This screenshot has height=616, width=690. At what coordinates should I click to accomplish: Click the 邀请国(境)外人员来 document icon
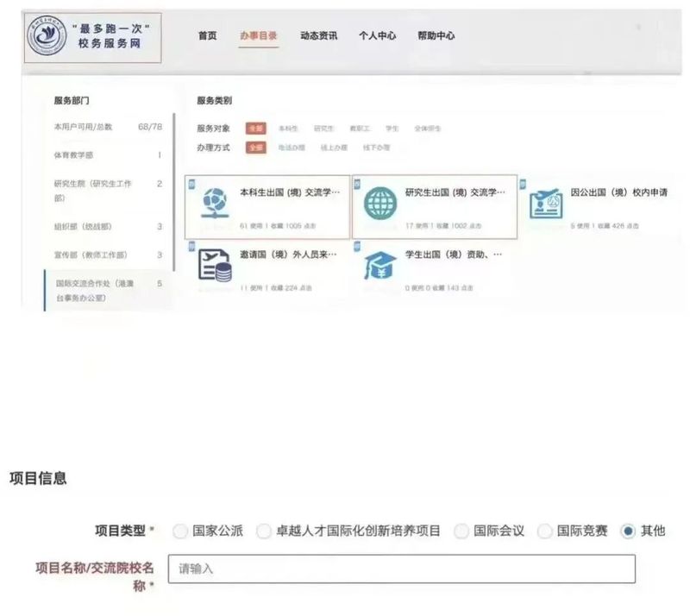click(213, 264)
